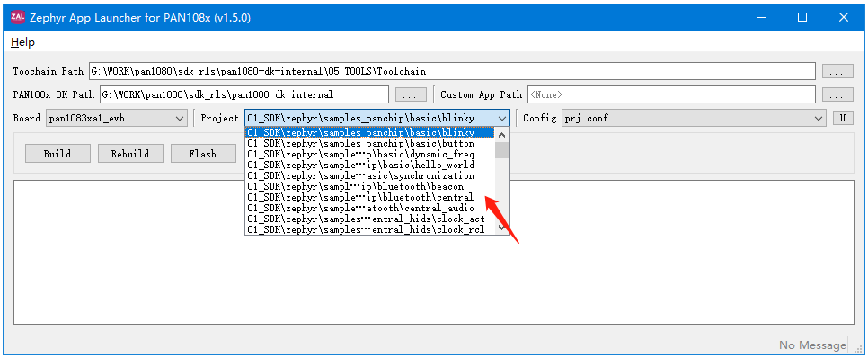Select central_hids\clock_act project entry
Screen dimensions: 868x358
point(370,219)
